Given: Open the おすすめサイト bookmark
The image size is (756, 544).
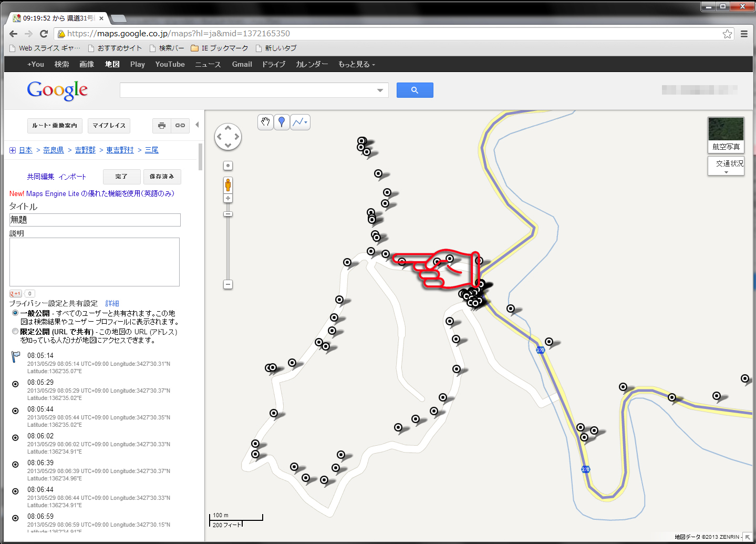Looking at the screenshot, I should pyautogui.click(x=115, y=48).
